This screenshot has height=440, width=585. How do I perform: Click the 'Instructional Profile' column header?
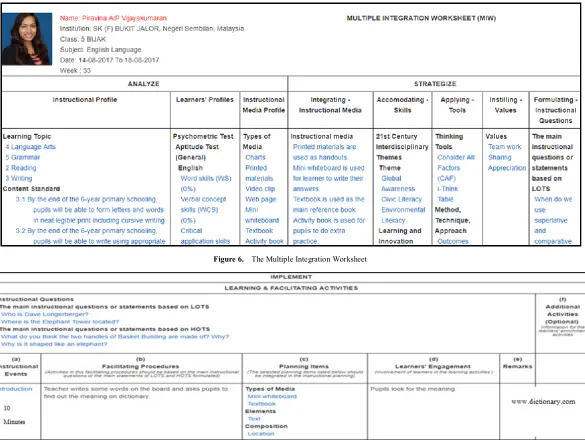coord(85,100)
